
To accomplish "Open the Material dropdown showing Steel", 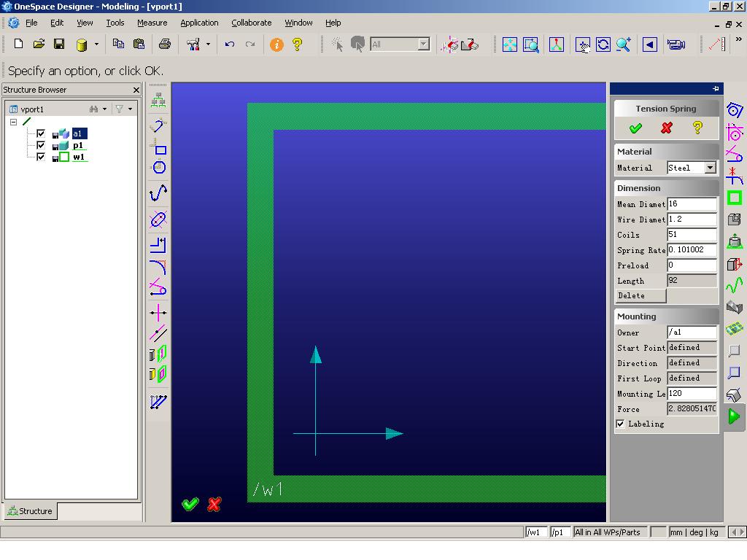I will 711,168.
